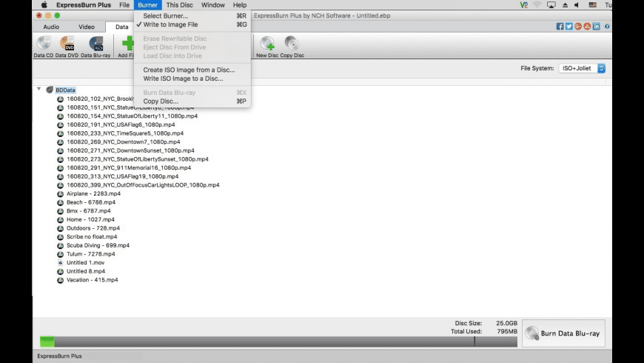Open the Twitter share icon
644x363 pixels.
[568, 27]
